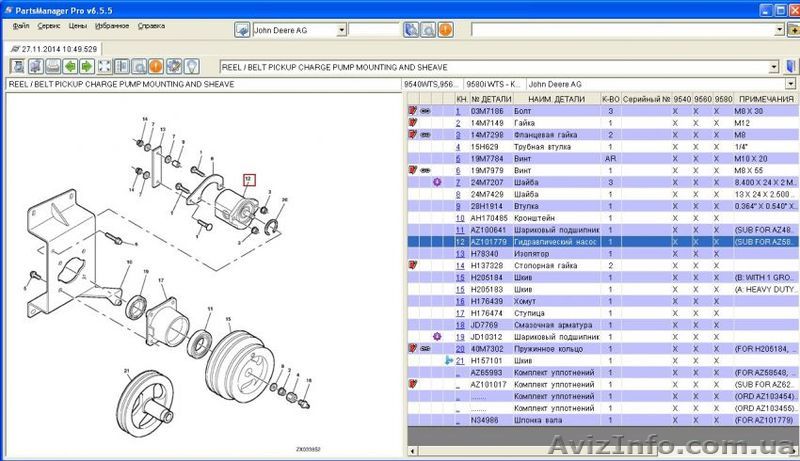Click the purple gear icon in row 7
The height and width of the screenshot is (461, 800).
[436, 183]
